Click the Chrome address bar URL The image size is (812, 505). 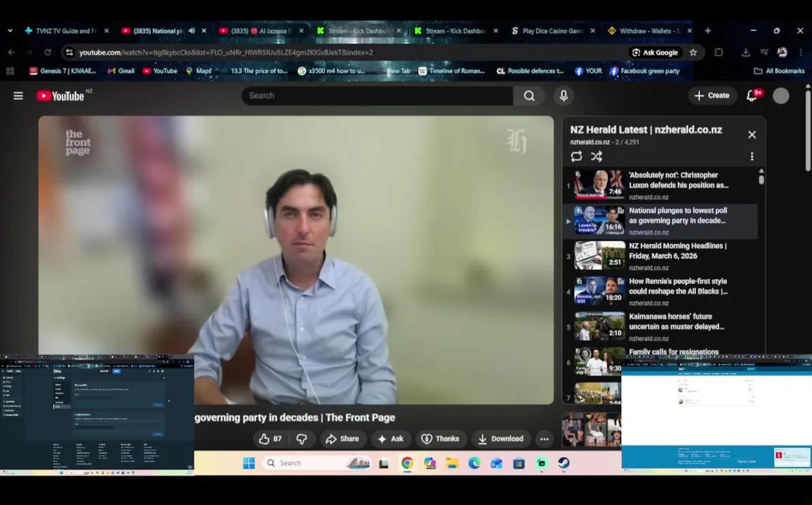click(x=226, y=53)
